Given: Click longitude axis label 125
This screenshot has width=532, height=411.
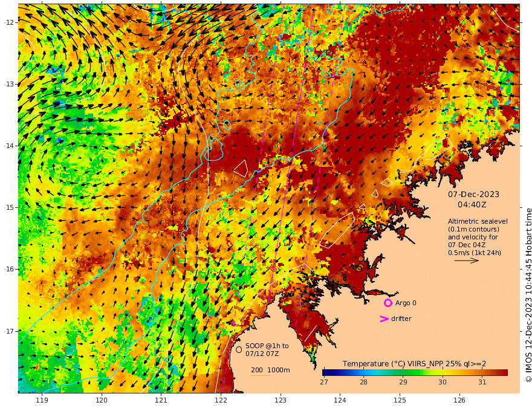Looking at the screenshot, I should (x=400, y=401).
